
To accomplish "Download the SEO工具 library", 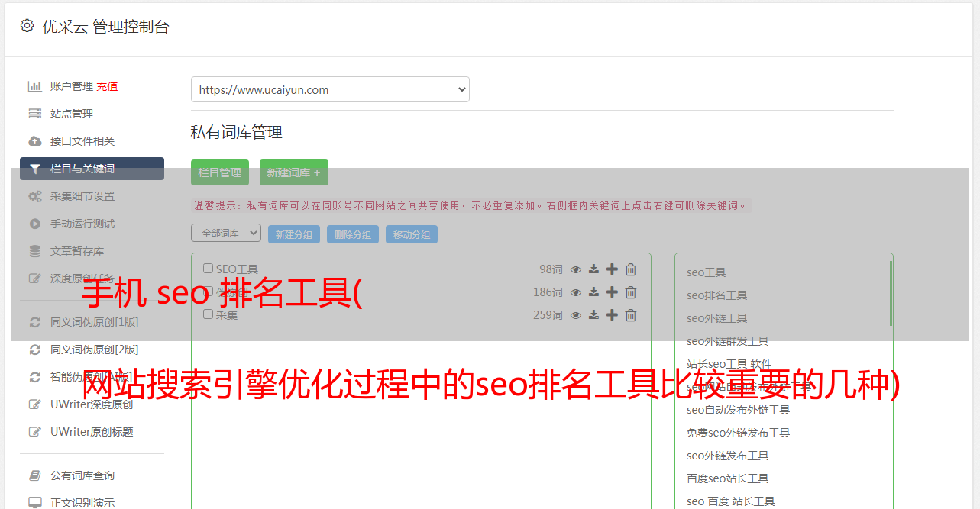I will [593, 269].
